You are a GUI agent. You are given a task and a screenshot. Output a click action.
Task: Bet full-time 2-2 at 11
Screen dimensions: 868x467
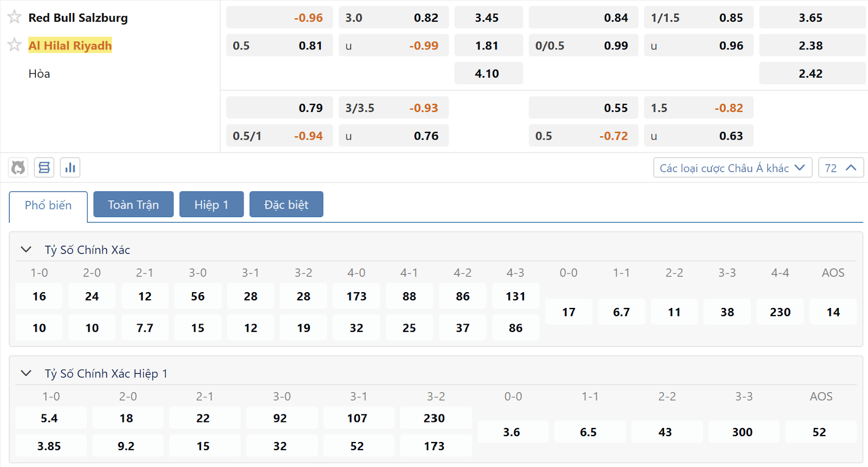click(674, 312)
